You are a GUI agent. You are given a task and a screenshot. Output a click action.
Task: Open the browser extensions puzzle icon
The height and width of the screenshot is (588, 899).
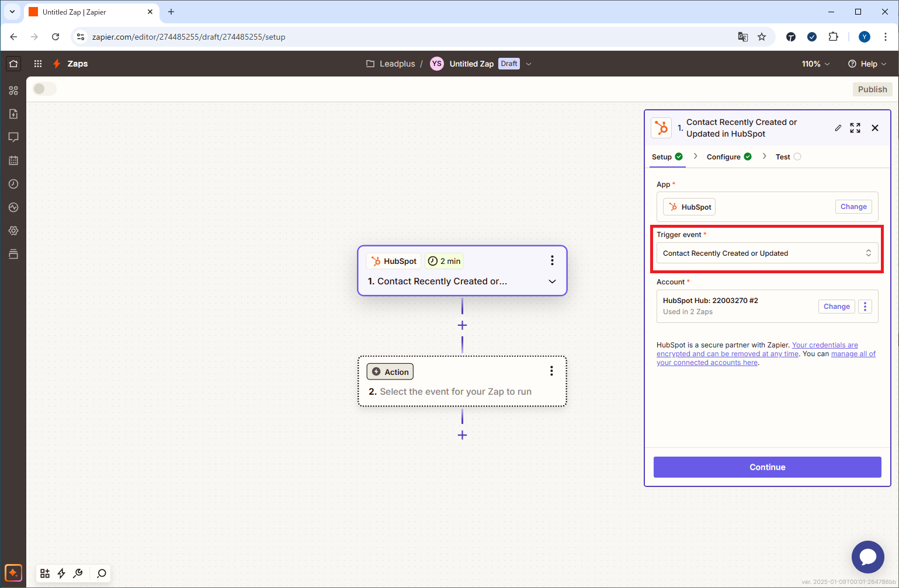(834, 37)
